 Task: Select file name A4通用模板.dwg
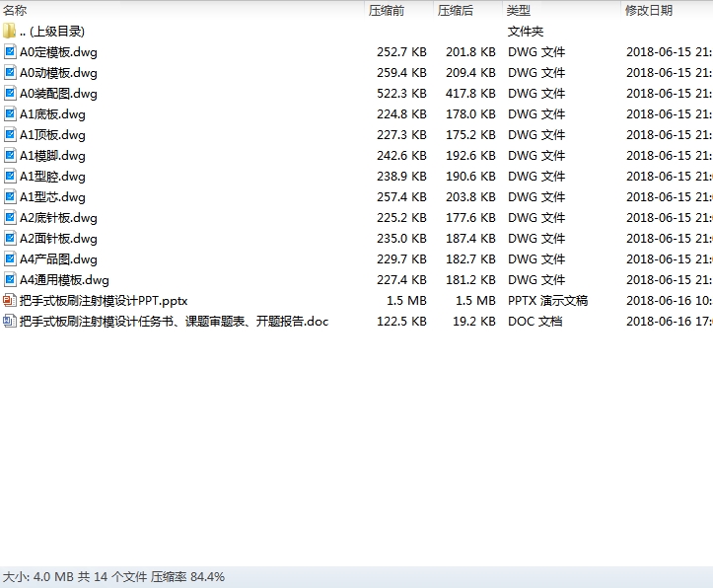[x=64, y=279]
